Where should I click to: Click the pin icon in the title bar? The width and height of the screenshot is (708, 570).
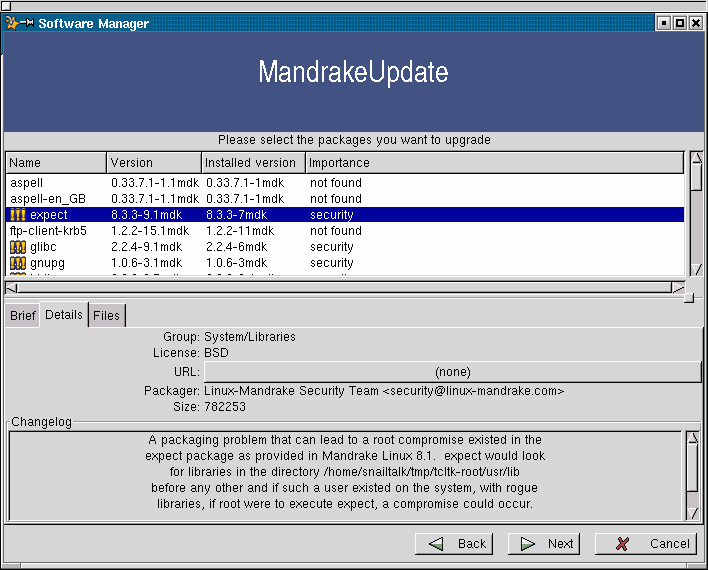[27, 22]
